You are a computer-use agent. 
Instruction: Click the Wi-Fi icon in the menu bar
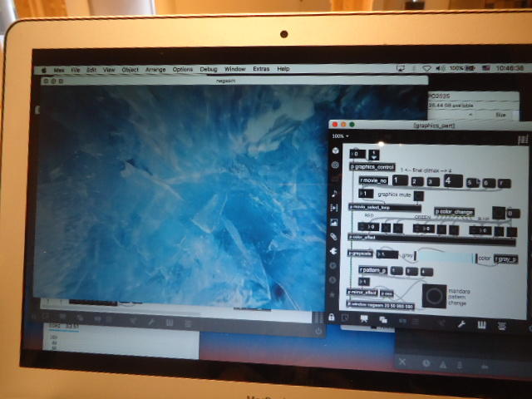coord(426,68)
